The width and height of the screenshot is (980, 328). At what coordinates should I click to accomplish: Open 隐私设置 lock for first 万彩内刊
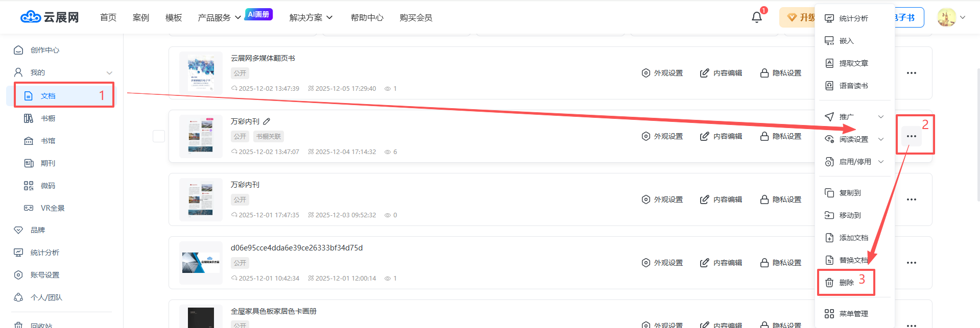[781, 136]
